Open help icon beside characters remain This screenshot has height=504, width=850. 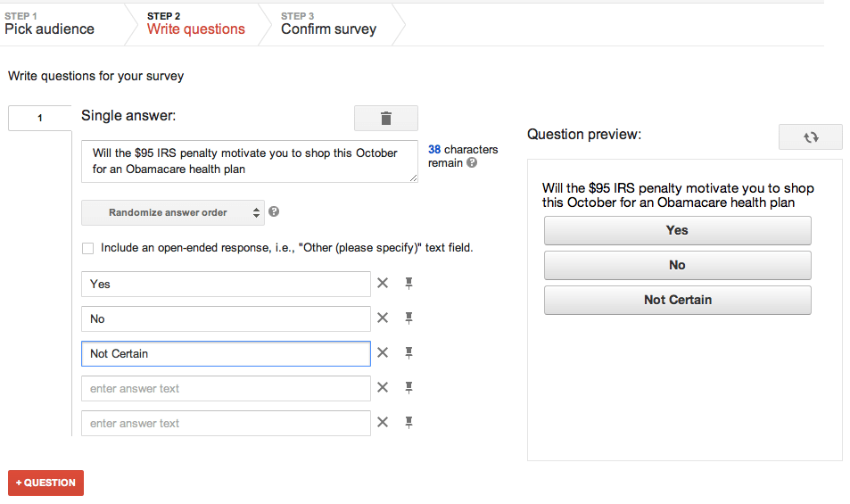[472, 162]
